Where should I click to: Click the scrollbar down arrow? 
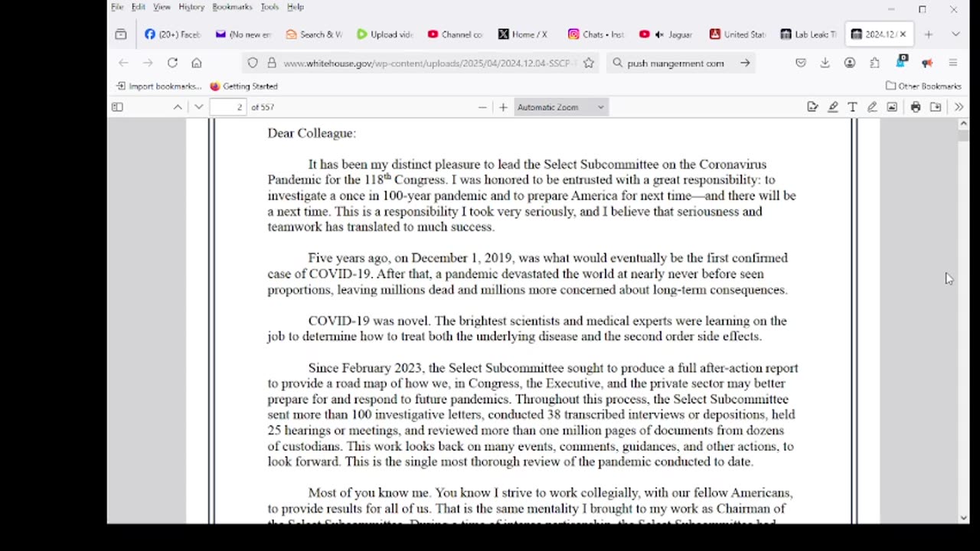pyautogui.click(x=963, y=518)
